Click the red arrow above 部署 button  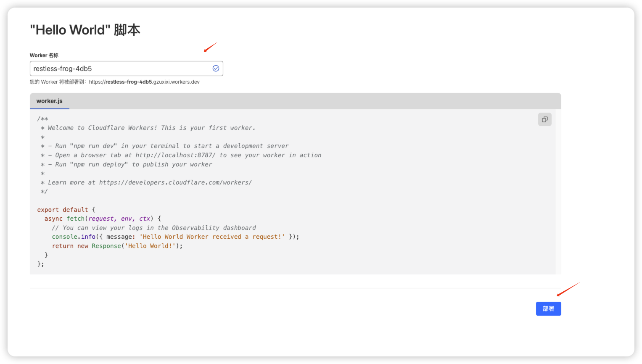point(568,289)
